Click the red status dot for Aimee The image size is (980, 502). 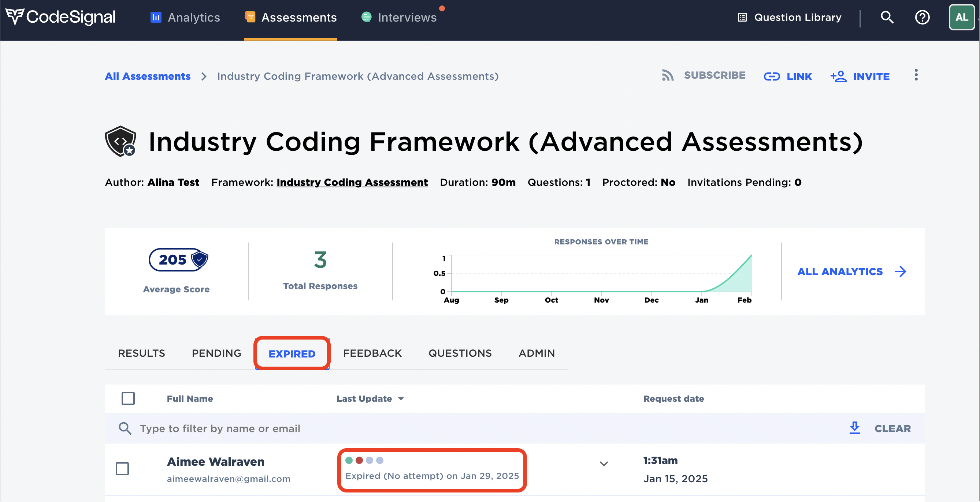pyautogui.click(x=359, y=461)
